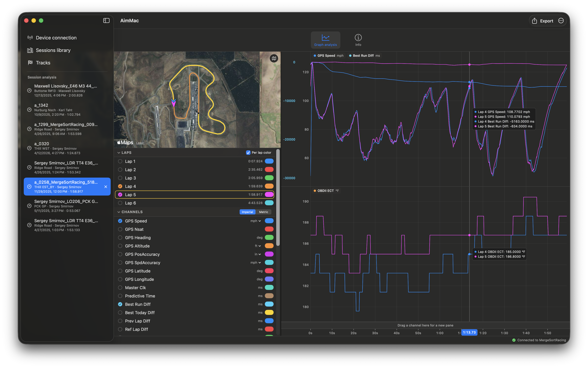Click the 1:13.73 timeline cursor marker

(x=469, y=332)
